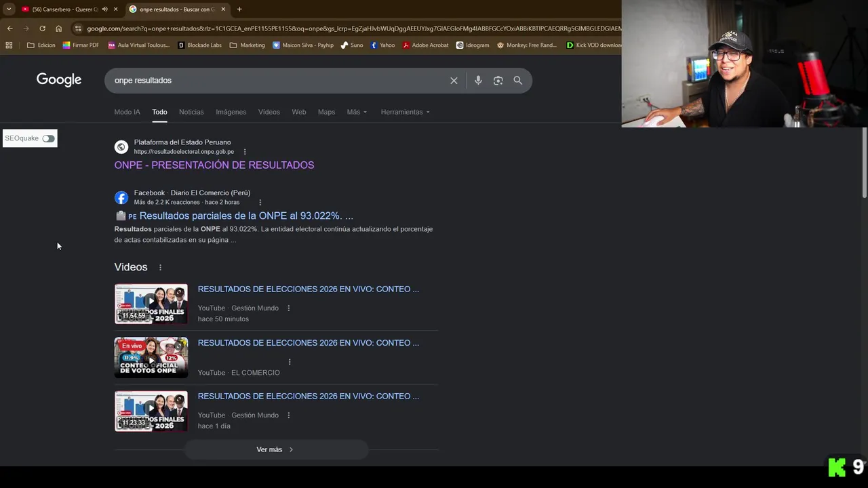Focus the browser address bar URL
Viewport: 868px width, 488px height.
[x=353, y=28]
